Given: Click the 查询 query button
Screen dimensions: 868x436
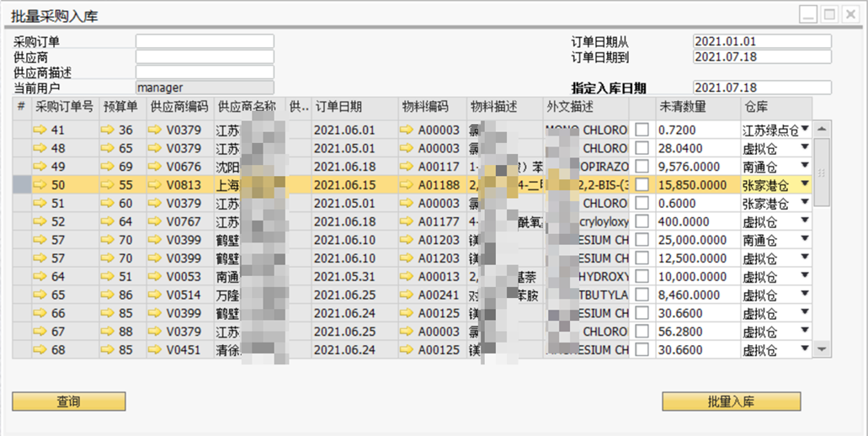Looking at the screenshot, I should click(69, 401).
